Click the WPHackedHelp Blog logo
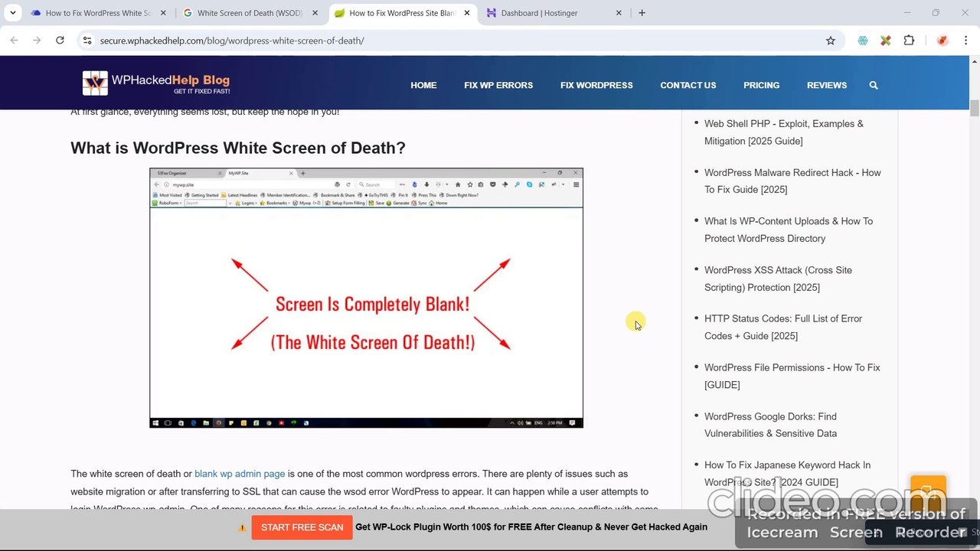The width and height of the screenshot is (980, 551). tap(156, 83)
